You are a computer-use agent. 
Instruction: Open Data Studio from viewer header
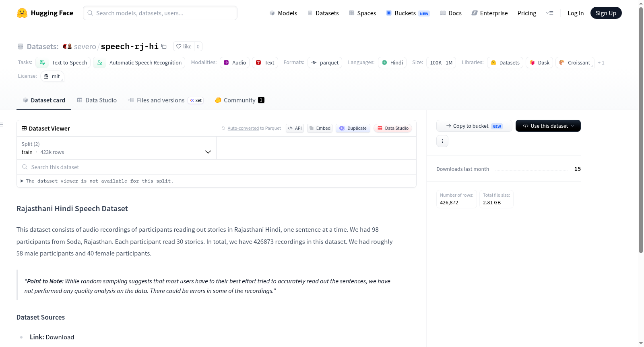pyautogui.click(x=393, y=128)
